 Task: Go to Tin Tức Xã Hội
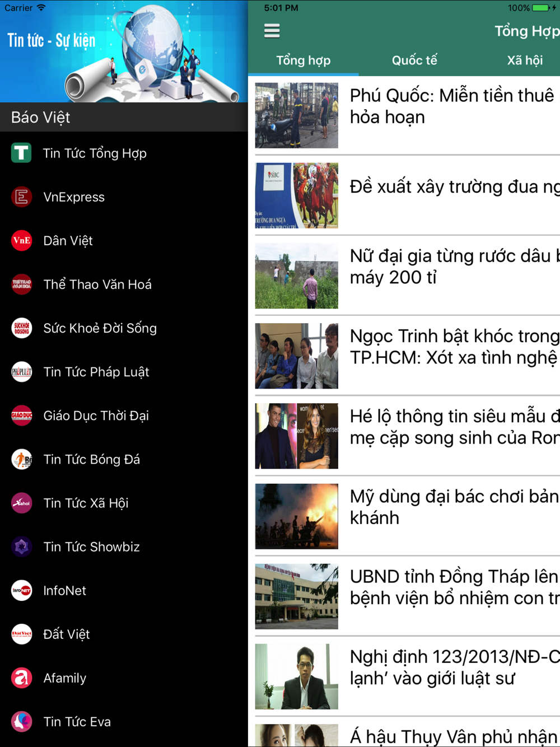tap(124, 503)
